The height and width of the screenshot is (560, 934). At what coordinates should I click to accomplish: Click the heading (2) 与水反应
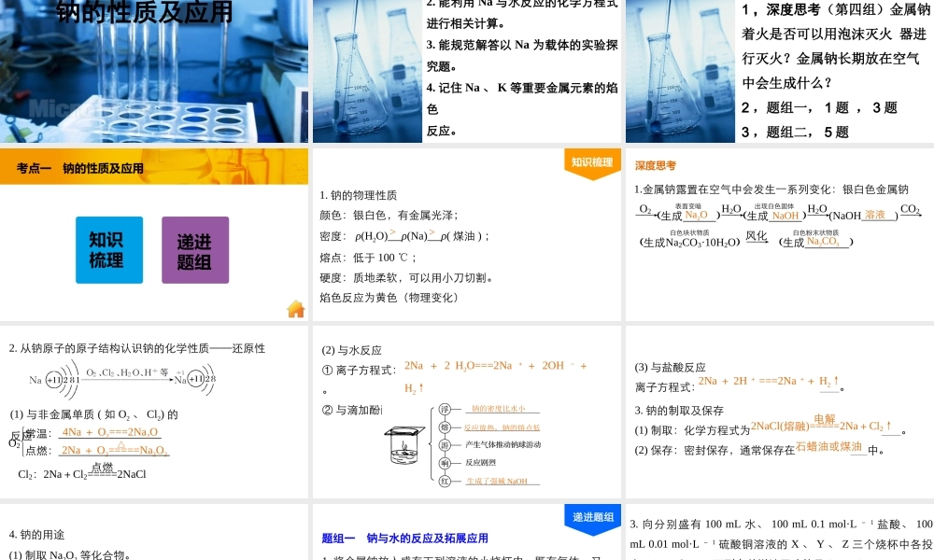(351, 350)
